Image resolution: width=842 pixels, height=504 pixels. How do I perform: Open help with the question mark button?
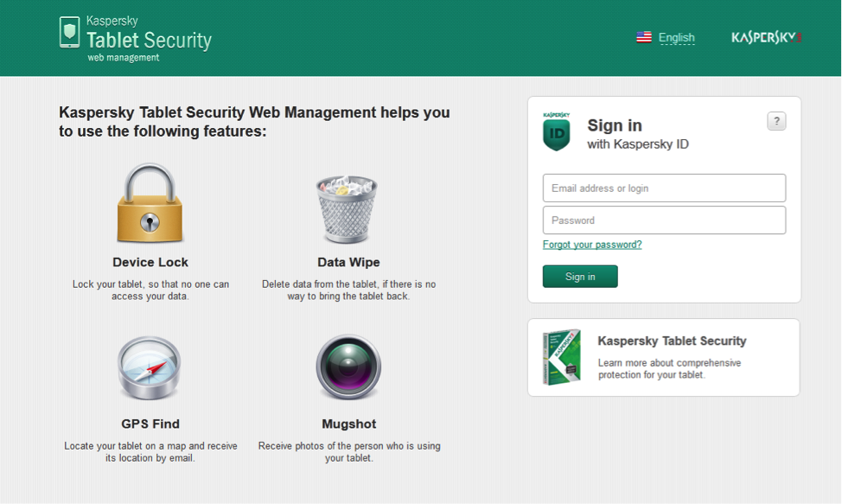point(776,121)
